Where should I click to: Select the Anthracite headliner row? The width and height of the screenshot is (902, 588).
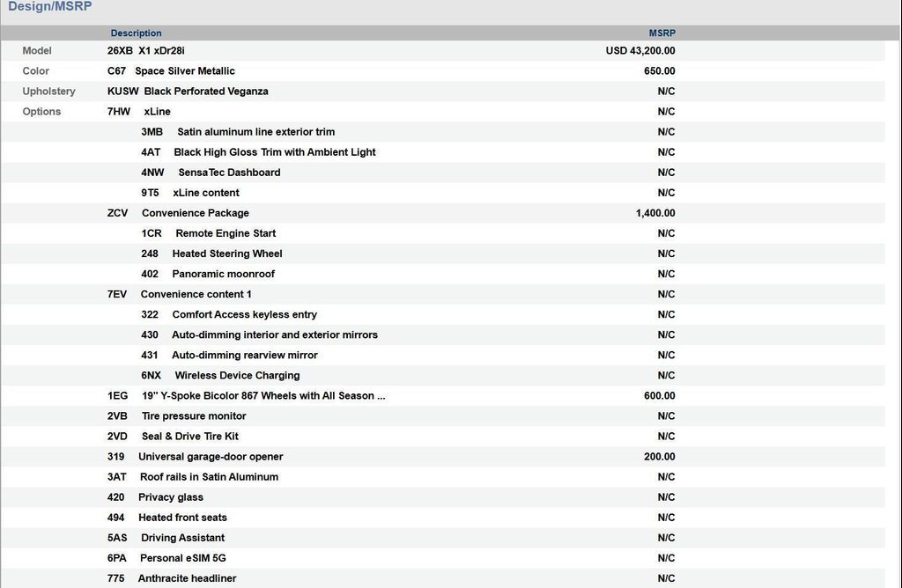[x=187, y=578]
